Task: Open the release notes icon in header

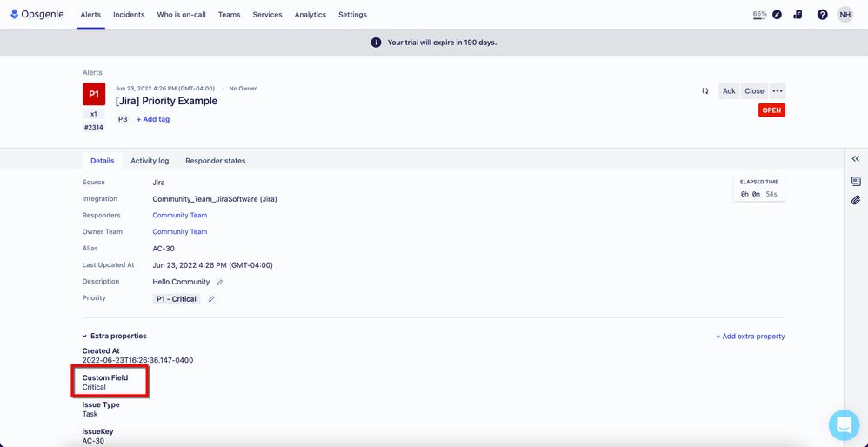Action: (x=798, y=15)
